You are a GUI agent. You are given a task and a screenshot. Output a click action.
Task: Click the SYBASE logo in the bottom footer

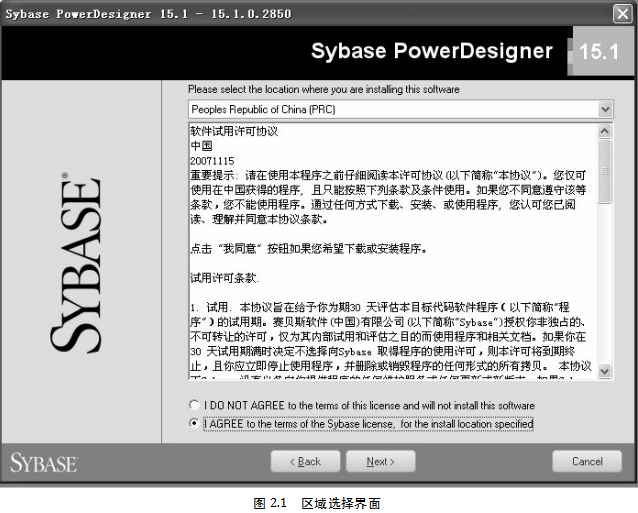[43, 462]
